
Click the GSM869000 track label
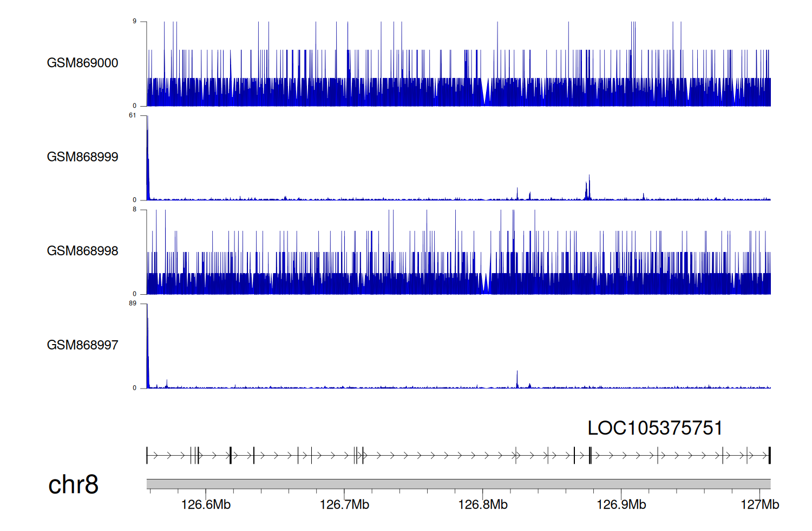tap(82, 63)
